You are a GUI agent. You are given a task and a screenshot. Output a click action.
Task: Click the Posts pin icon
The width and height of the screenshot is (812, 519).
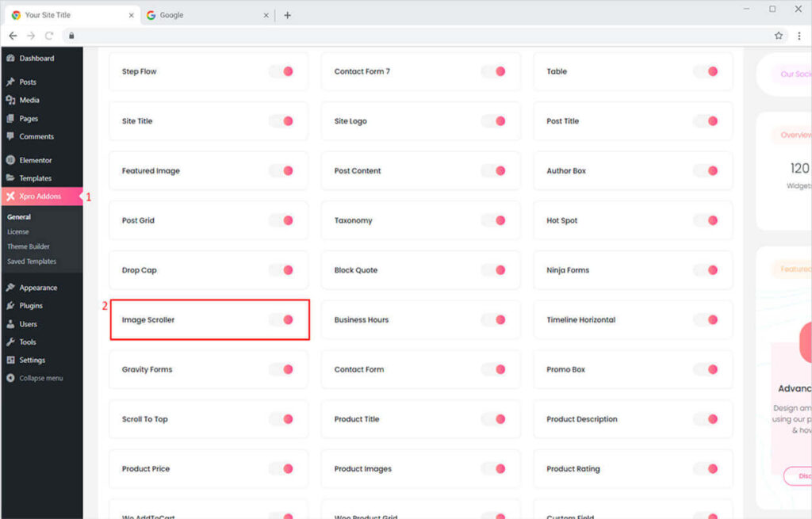(x=10, y=82)
